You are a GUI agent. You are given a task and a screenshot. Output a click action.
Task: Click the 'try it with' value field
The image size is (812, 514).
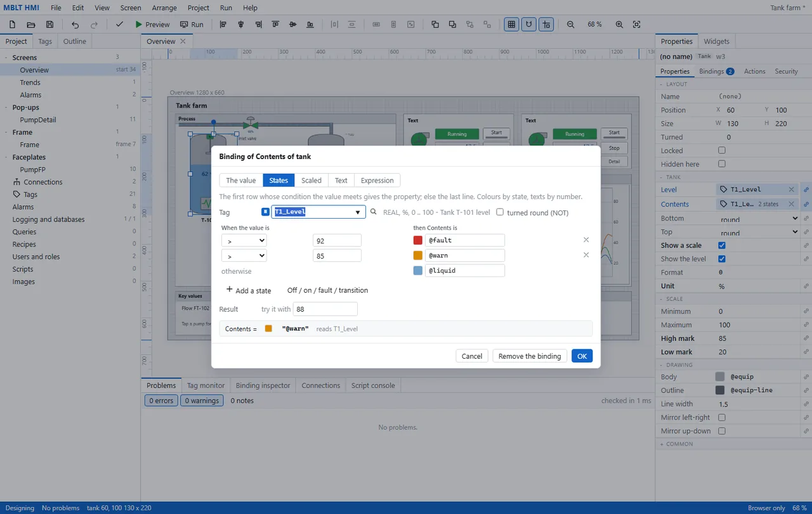point(325,309)
